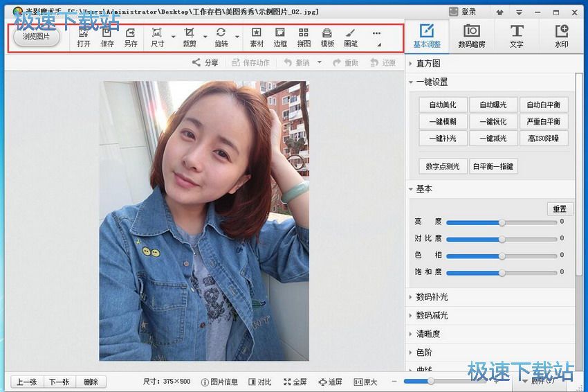588x392 pixels.
Task: Open dropdown arrow next to 旋转
Action: (x=237, y=37)
